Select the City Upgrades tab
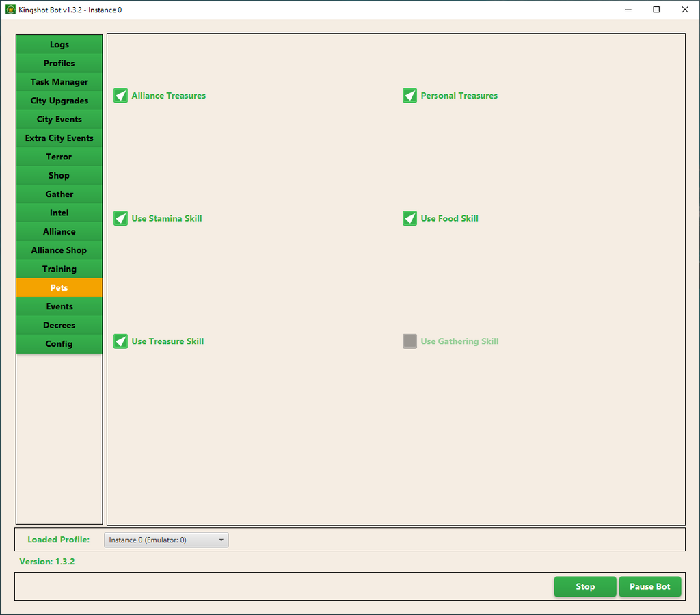The image size is (700, 615). [59, 101]
